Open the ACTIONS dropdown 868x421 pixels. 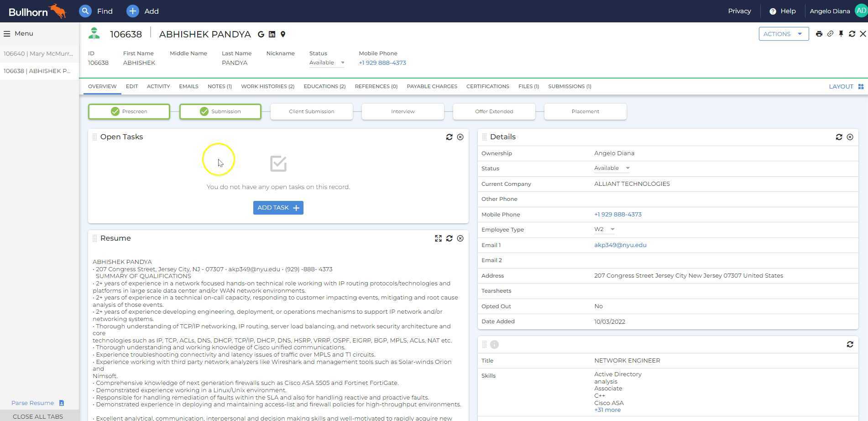(x=783, y=34)
